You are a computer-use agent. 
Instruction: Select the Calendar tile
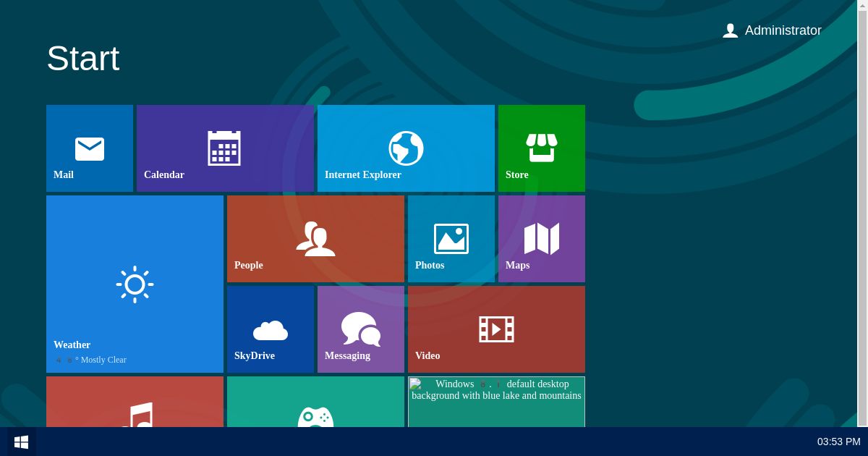225,148
